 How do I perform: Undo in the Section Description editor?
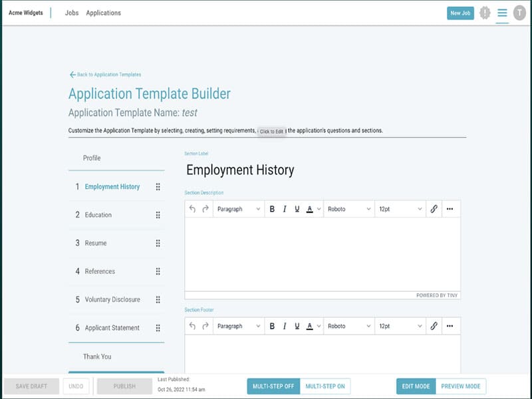tap(192, 209)
